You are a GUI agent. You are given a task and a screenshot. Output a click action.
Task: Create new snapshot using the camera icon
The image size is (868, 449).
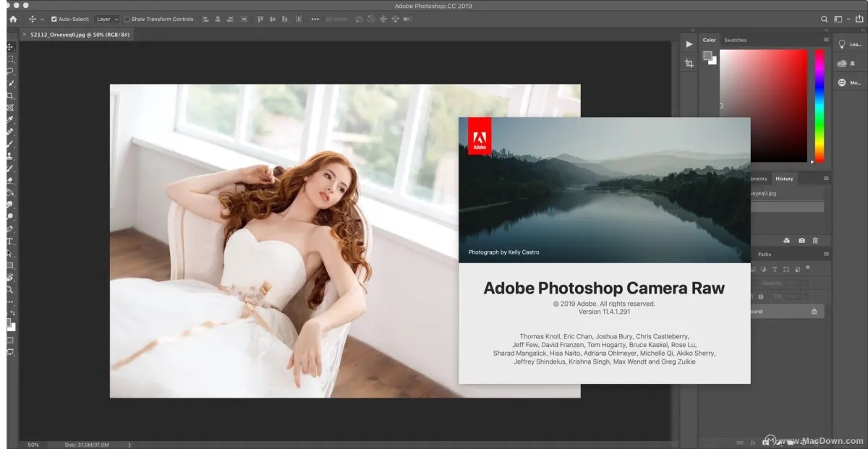[x=801, y=240]
